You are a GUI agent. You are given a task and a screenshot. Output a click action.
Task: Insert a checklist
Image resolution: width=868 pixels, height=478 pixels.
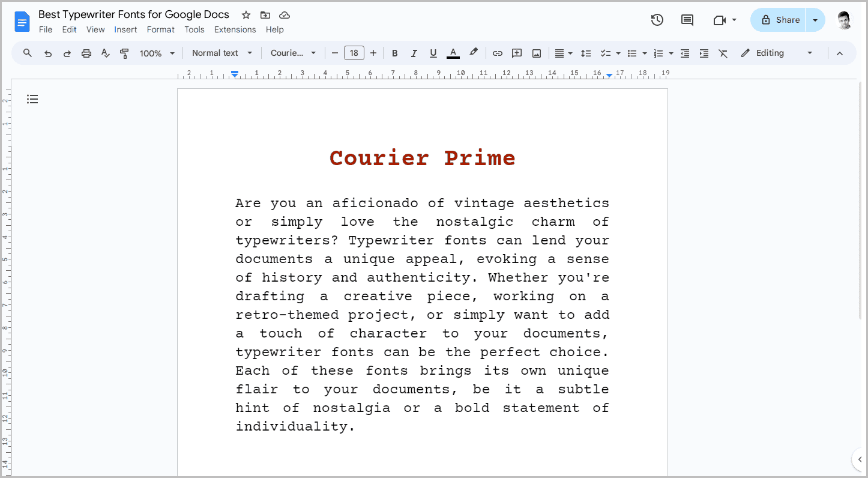[x=606, y=53]
